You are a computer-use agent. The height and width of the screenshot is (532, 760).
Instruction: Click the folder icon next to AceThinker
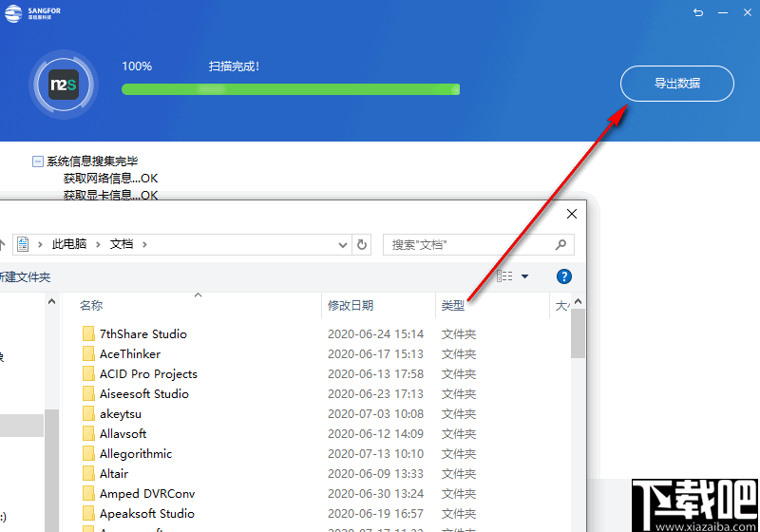tap(88, 353)
